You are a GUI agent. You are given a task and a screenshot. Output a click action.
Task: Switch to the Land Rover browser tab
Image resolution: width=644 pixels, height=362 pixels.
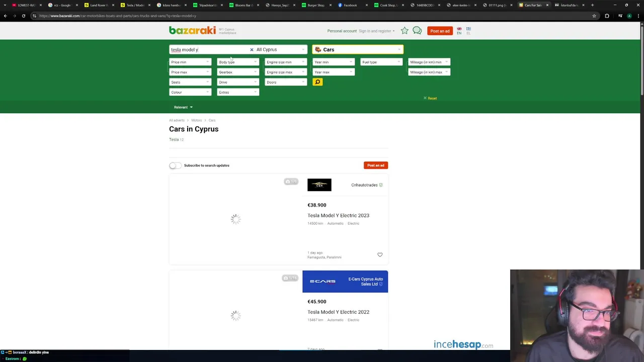click(99, 5)
